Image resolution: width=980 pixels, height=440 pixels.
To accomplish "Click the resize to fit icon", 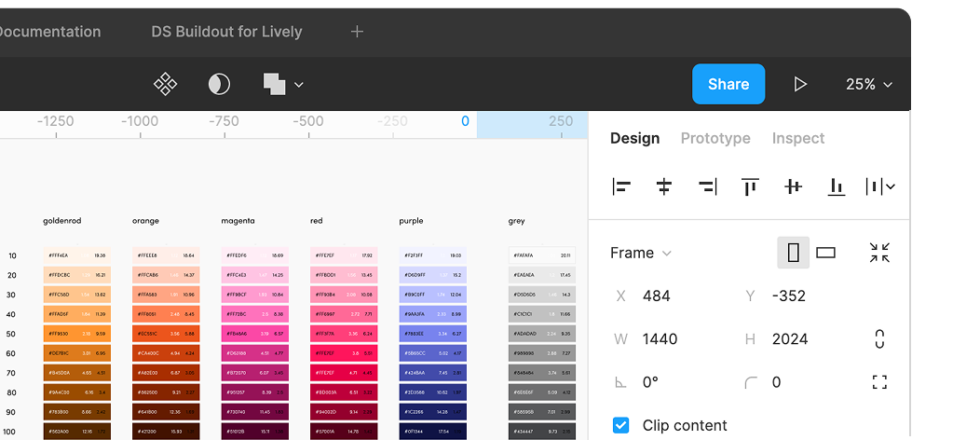I will pos(879,253).
